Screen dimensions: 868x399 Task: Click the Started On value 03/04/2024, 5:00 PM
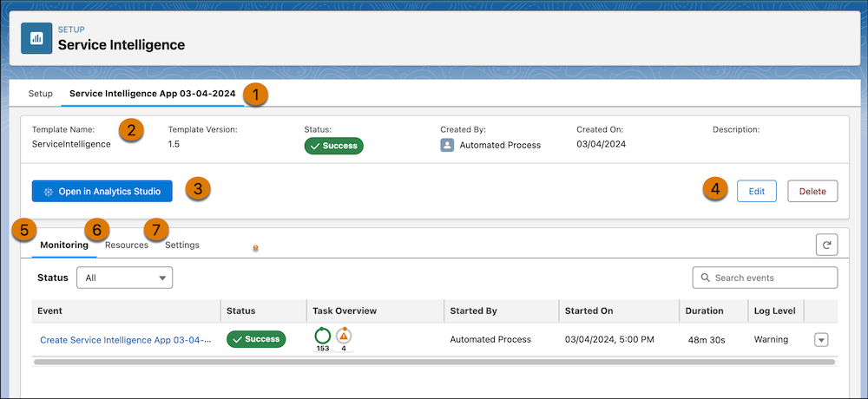609,339
